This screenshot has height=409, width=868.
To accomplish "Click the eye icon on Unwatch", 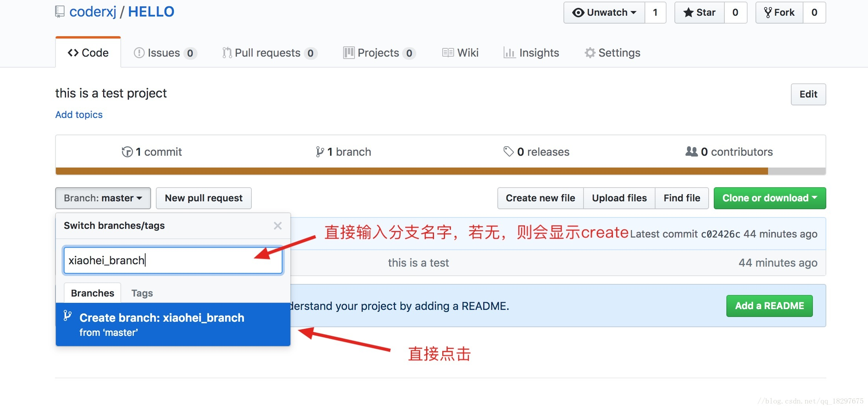I will pyautogui.click(x=578, y=13).
